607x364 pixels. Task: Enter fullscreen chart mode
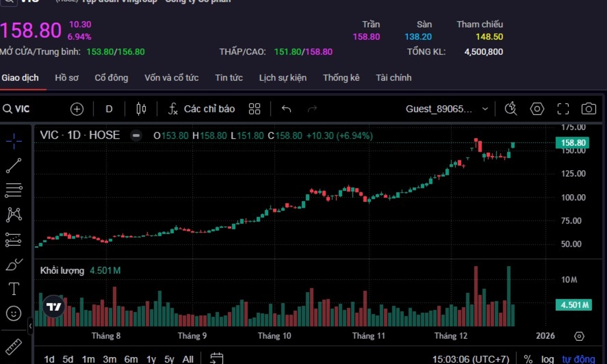coord(563,109)
